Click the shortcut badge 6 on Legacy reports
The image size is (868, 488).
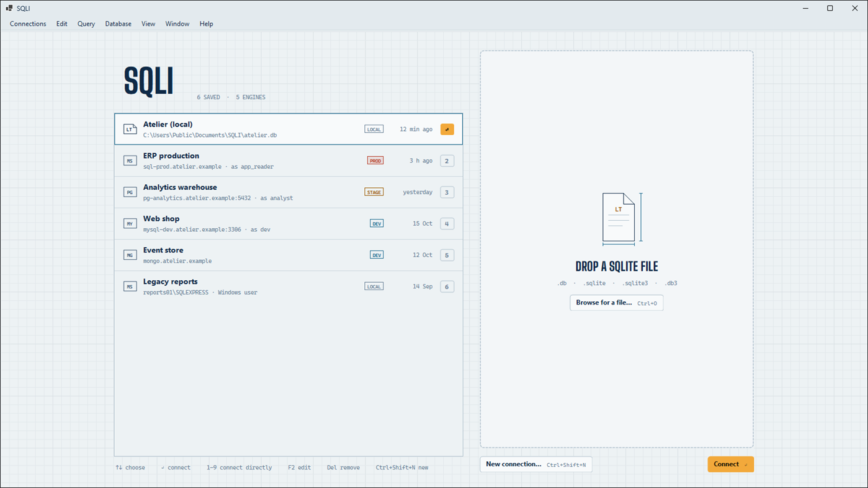(447, 286)
